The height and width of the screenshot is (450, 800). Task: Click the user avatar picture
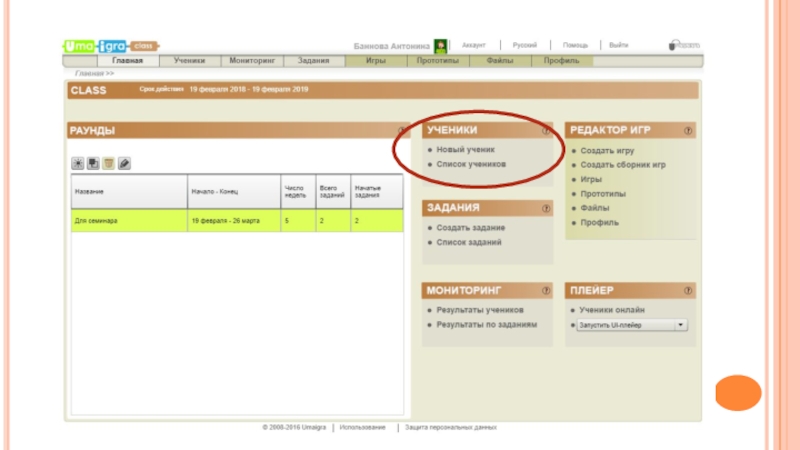440,46
